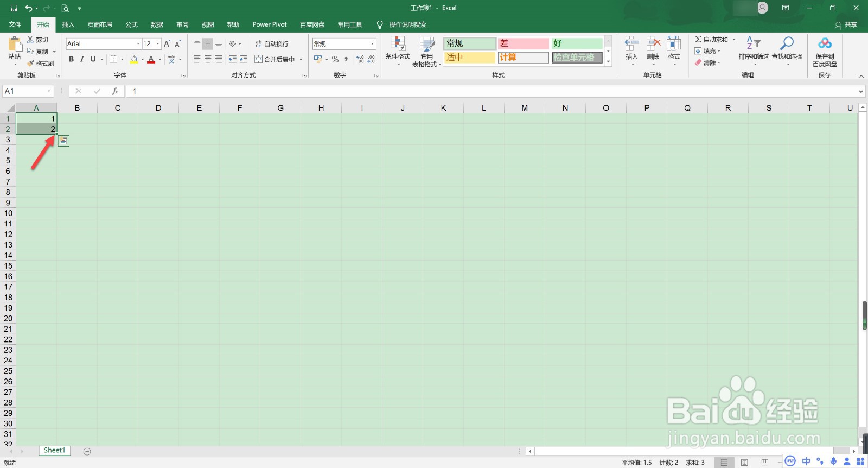Switch to Formulas ribbon tab
Screen dimensions: 868x468
click(132, 24)
